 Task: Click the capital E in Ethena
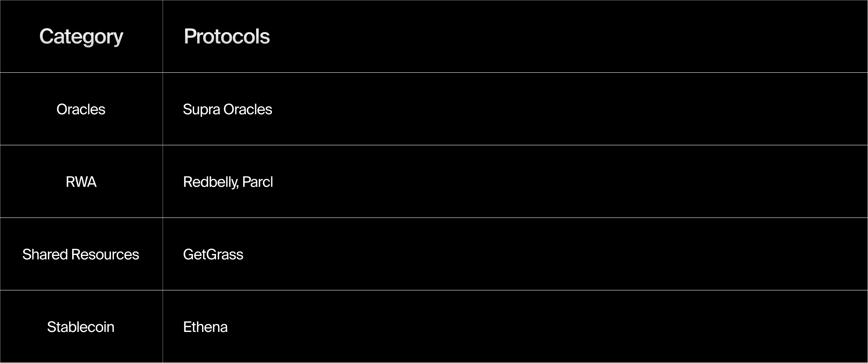pos(187,327)
